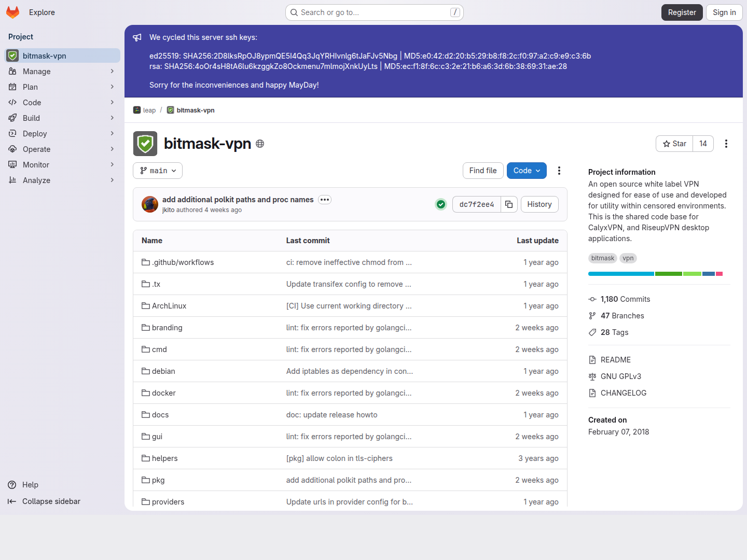The height and width of the screenshot is (560, 747).
Task: Expand the Build section chevron
Action: point(112,118)
